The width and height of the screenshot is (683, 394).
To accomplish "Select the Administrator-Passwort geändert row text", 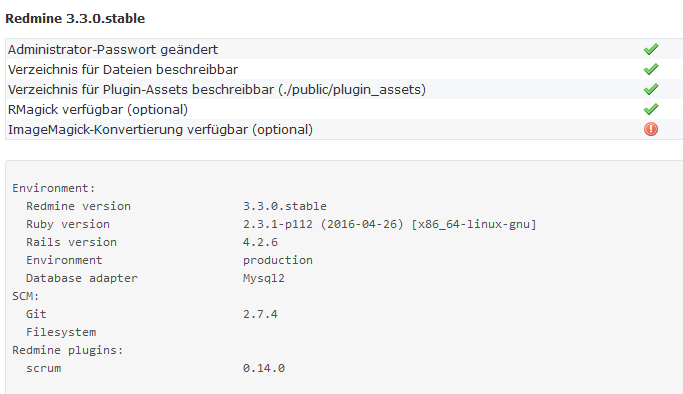I will click(113, 50).
